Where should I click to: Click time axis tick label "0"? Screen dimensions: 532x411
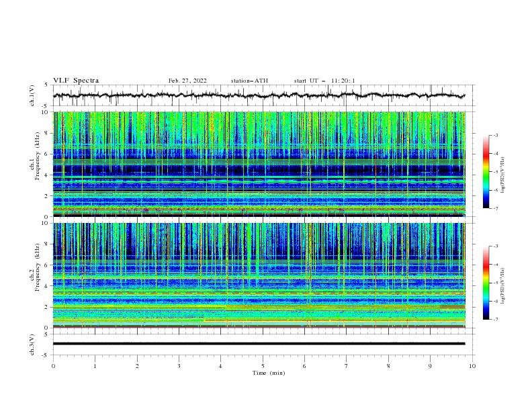[53, 366]
